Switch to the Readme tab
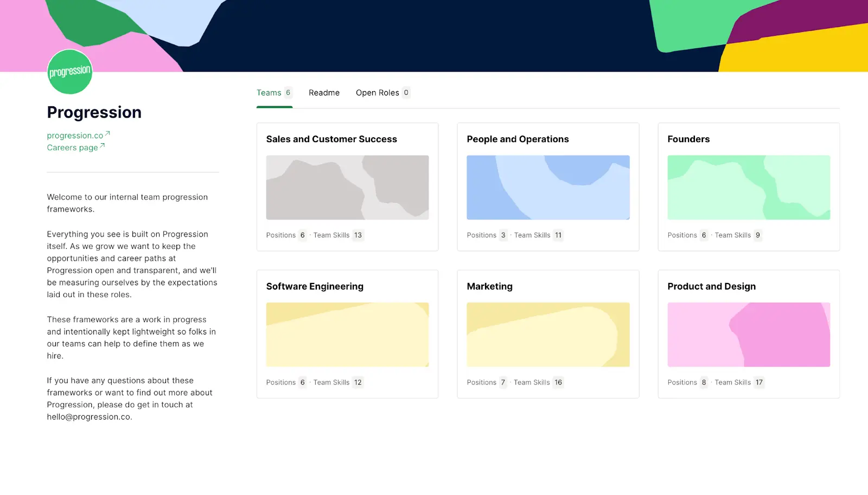Screen dimensions: 868x495 pyautogui.click(x=324, y=93)
